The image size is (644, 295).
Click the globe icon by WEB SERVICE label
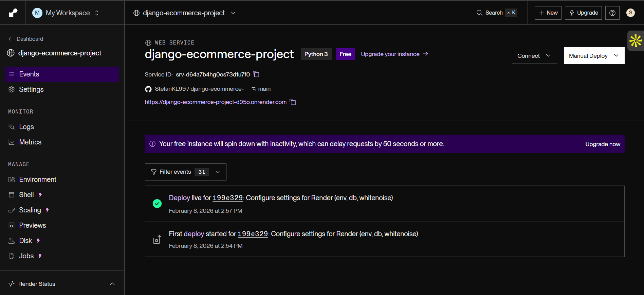(148, 43)
